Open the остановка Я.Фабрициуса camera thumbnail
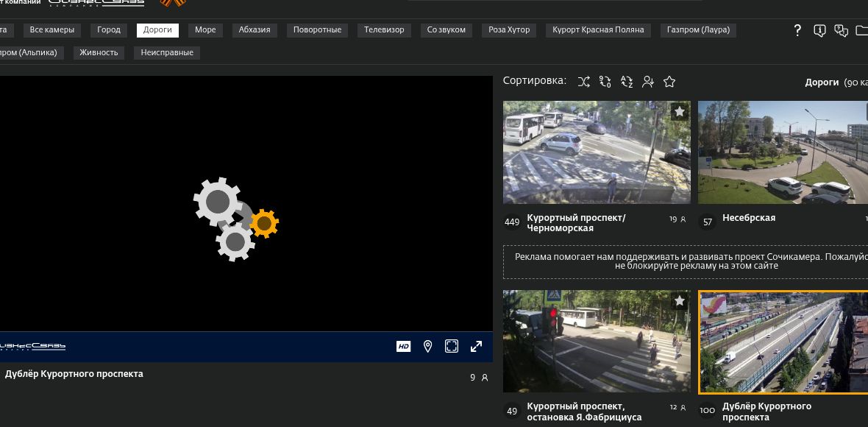This screenshot has width=868, height=427. (597, 341)
